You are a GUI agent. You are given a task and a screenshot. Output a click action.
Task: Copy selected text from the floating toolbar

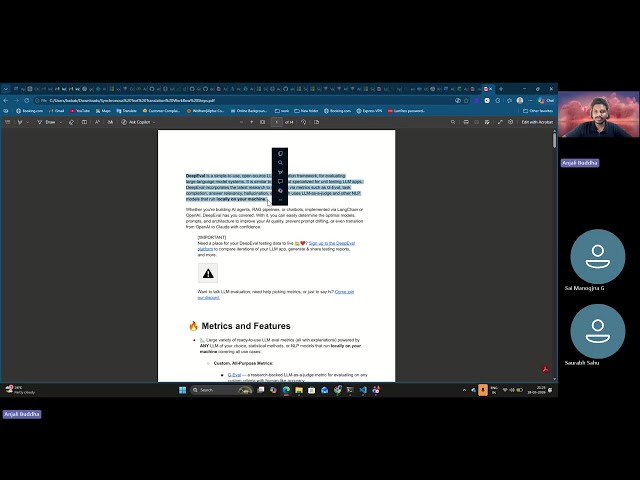point(280,153)
